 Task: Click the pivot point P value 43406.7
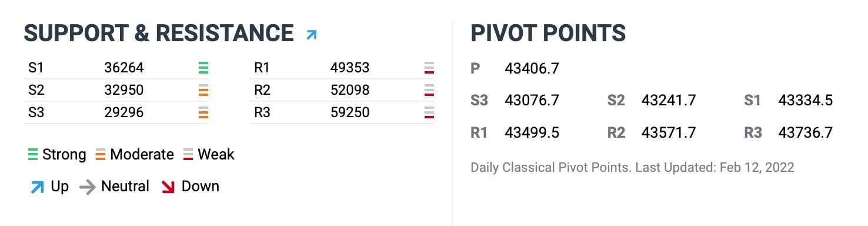click(532, 69)
